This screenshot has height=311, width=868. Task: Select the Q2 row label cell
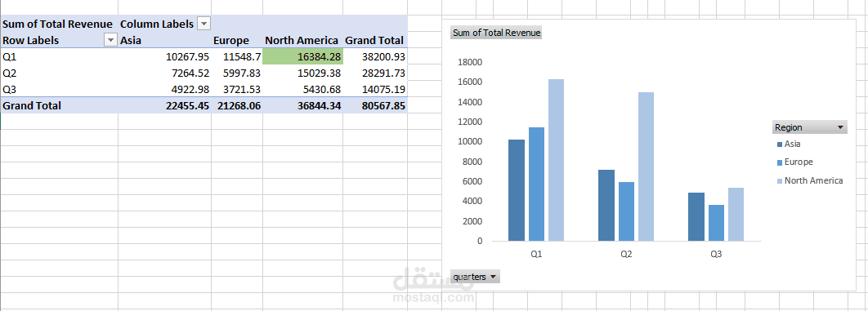tap(59, 73)
